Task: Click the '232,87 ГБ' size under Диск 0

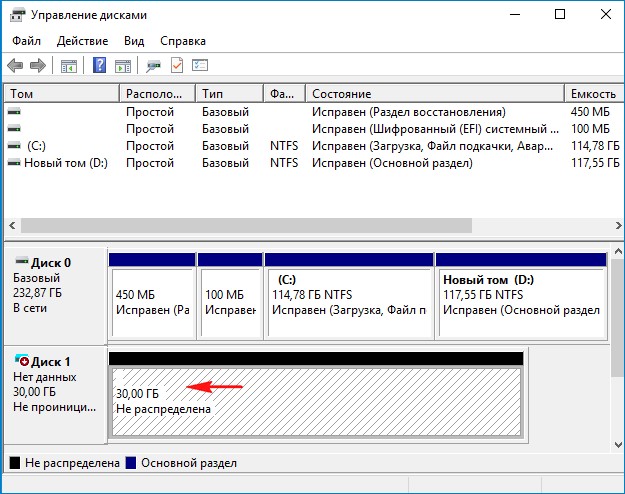Action: click(37, 293)
